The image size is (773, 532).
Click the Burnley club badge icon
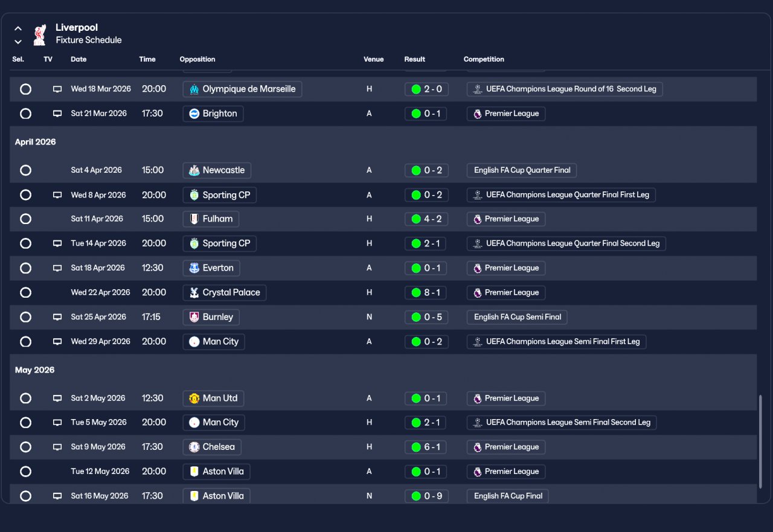click(194, 317)
